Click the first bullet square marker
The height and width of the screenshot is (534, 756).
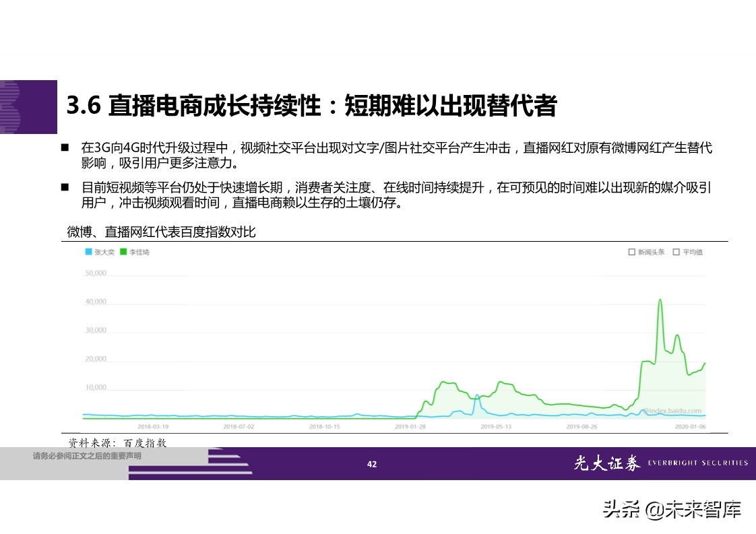[x=65, y=149]
